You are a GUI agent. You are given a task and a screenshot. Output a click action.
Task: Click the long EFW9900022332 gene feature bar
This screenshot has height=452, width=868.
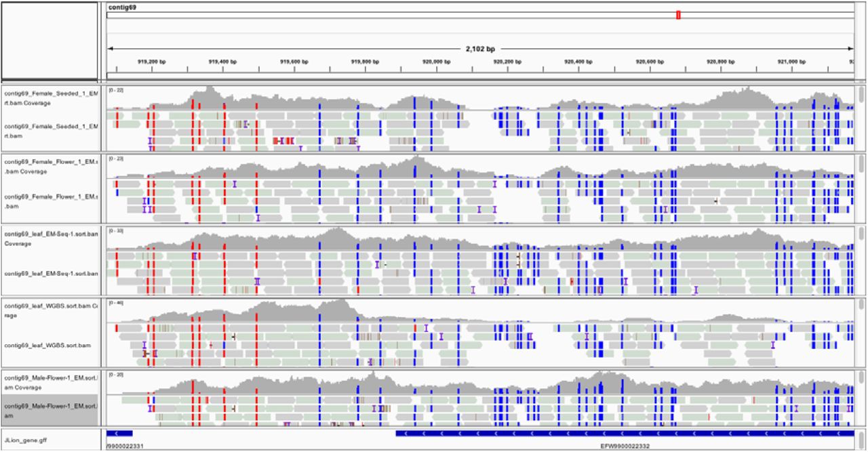point(625,433)
